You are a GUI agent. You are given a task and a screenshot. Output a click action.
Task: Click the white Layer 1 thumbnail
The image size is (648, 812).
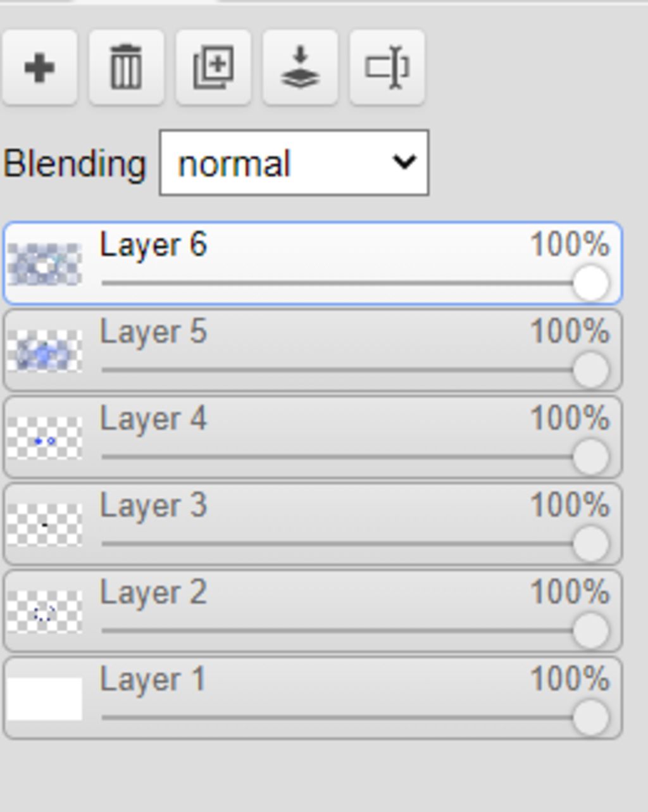pyautogui.click(x=44, y=699)
